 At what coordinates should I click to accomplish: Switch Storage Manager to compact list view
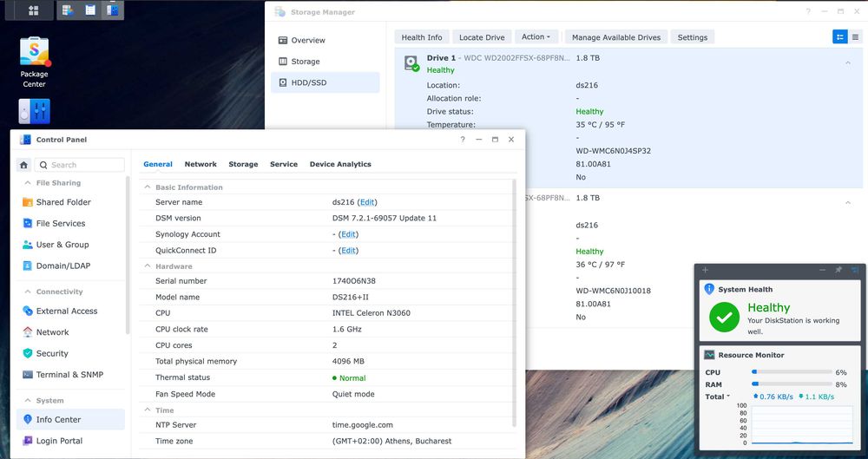(x=855, y=37)
